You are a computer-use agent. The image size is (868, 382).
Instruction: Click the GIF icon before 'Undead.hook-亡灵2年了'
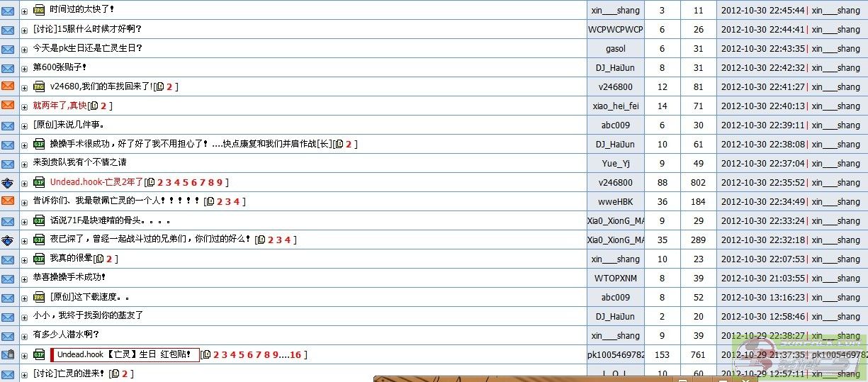(x=39, y=182)
